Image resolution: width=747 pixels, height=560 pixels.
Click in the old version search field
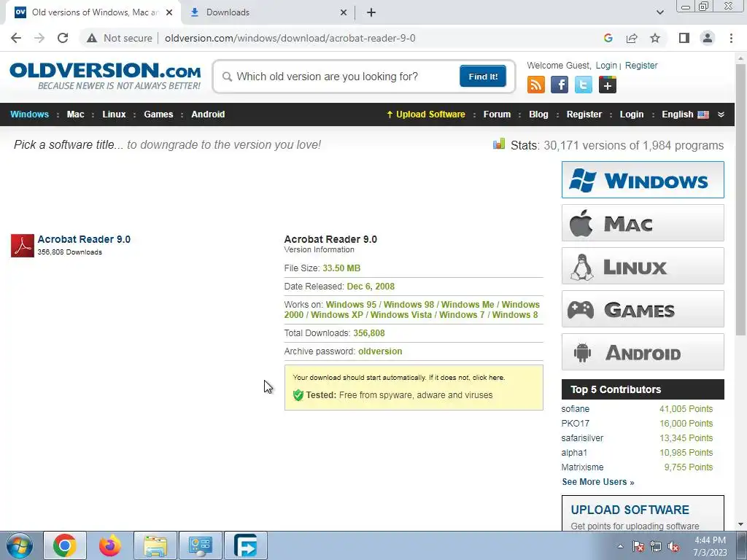point(338,77)
